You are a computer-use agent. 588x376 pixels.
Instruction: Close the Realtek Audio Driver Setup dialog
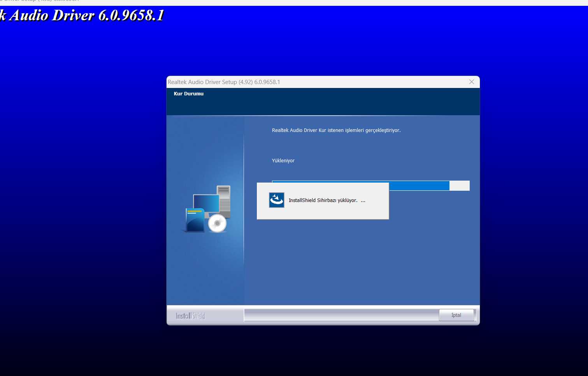(471, 82)
